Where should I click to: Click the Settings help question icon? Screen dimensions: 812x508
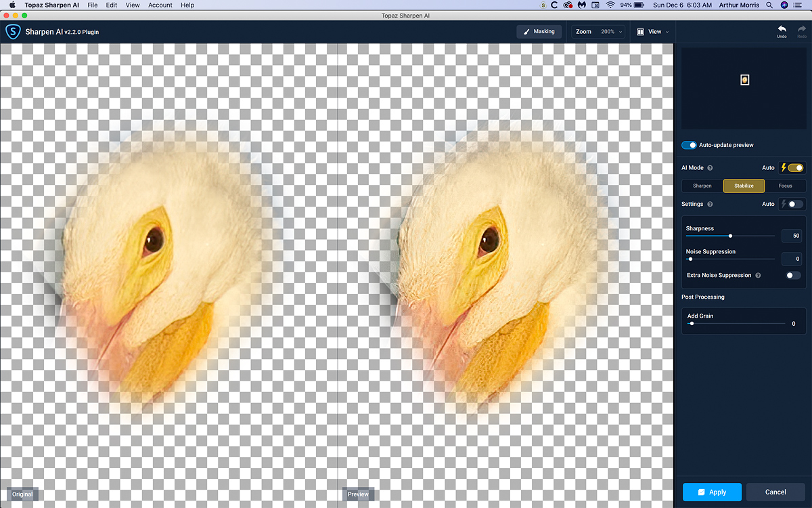click(x=710, y=204)
